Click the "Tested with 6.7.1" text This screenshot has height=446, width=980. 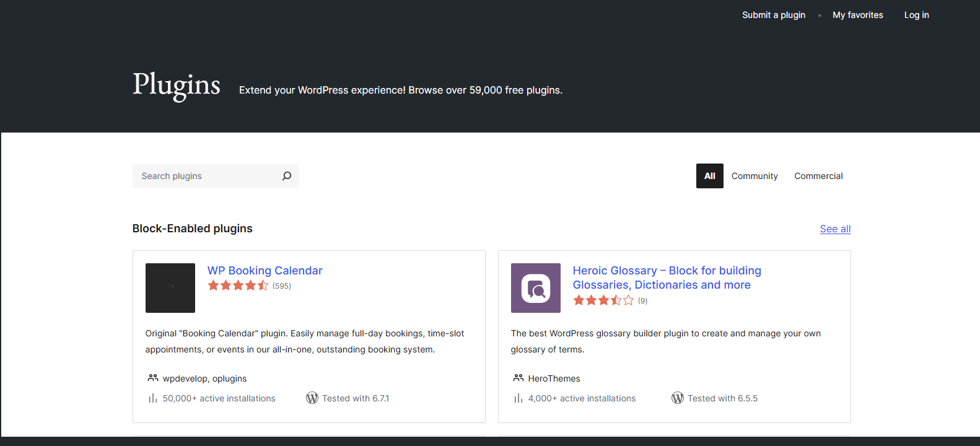[356, 398]
